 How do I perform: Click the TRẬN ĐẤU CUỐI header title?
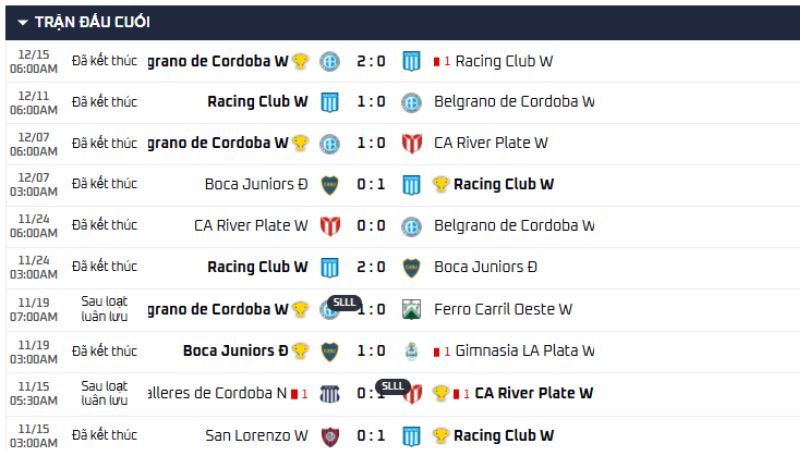tap(93, 22)
